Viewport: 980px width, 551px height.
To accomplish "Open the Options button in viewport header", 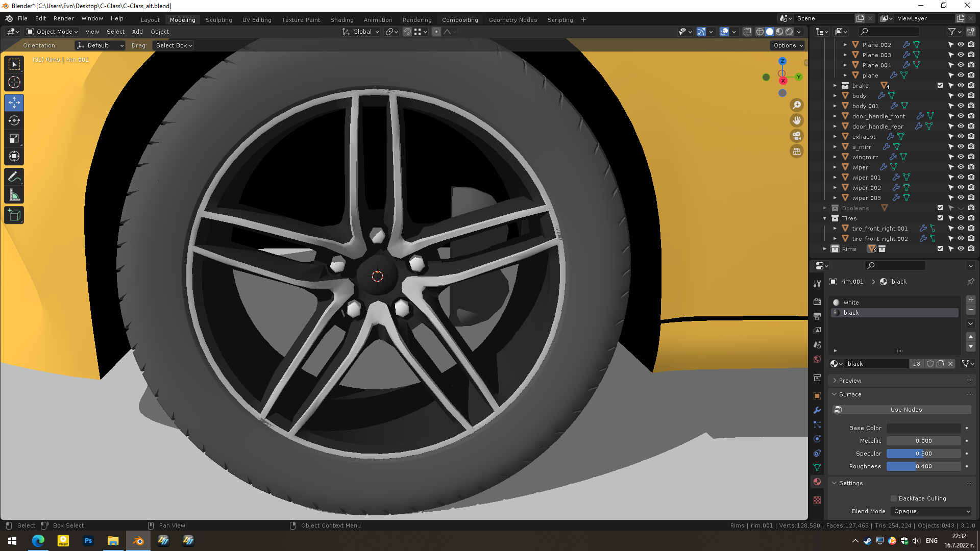I will tap(788, 45).
